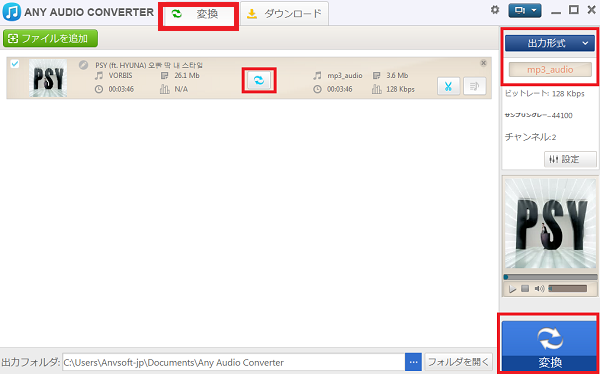Click the PSY (ft. HYUNA) track title
This screenshot has height=374, width=600.
tap(149, 65)
